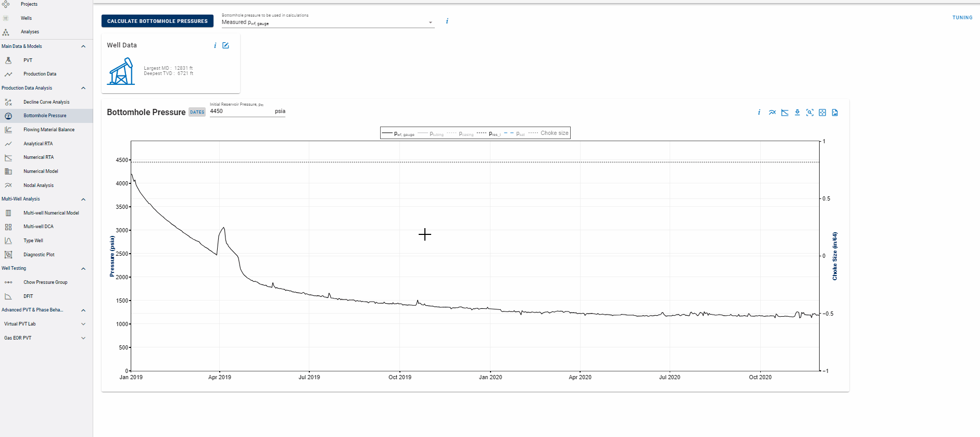This screenshot has width=980, height=437.
Task: Toggle psat legend series
Action: pyautogui.click(x=514, y=133)
